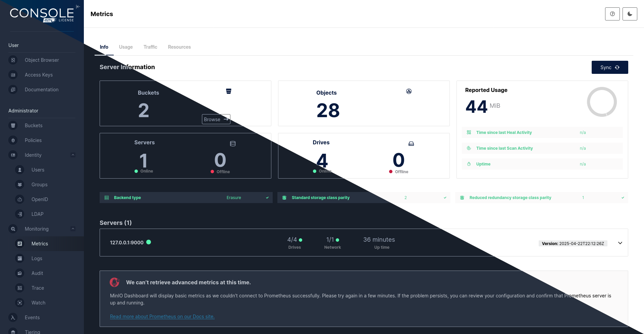This screenshot has width=644, height=334.
Task: Click the Servers card storage icon
Action: (x=233, y=144)
